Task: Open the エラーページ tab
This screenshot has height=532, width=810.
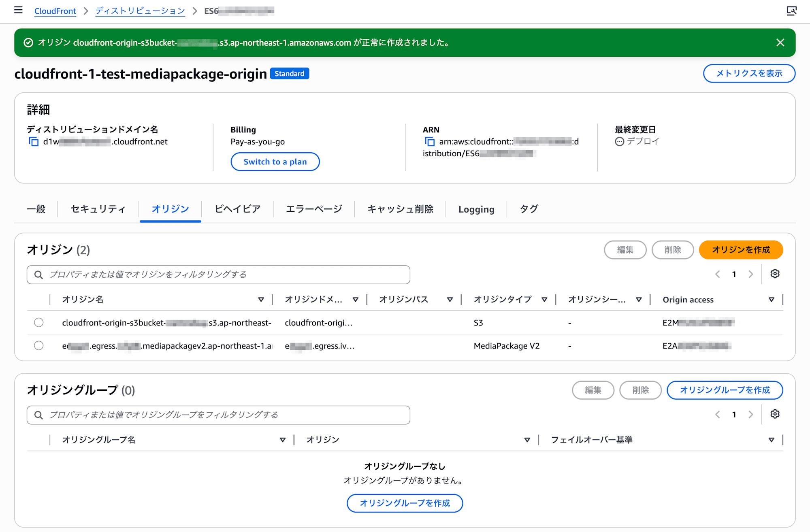Action: [314, 209]
